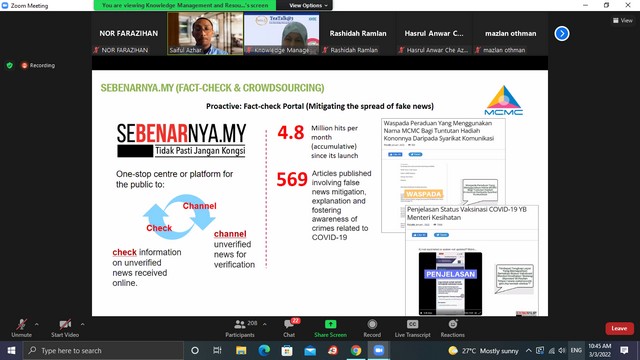Select Knowledge Management video thumbnail
The height and width of the screenshot is (360, 640).
pos(282,33)
